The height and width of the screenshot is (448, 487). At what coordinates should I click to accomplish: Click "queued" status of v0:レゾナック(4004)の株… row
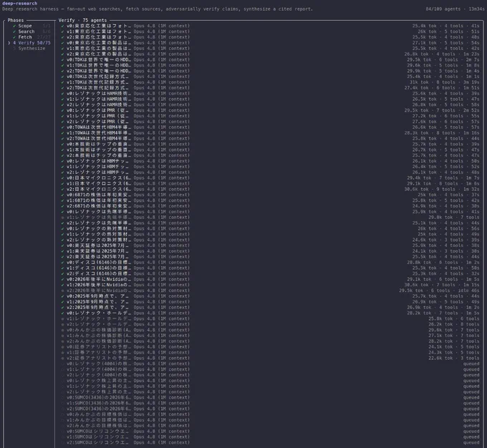[471, 364]
